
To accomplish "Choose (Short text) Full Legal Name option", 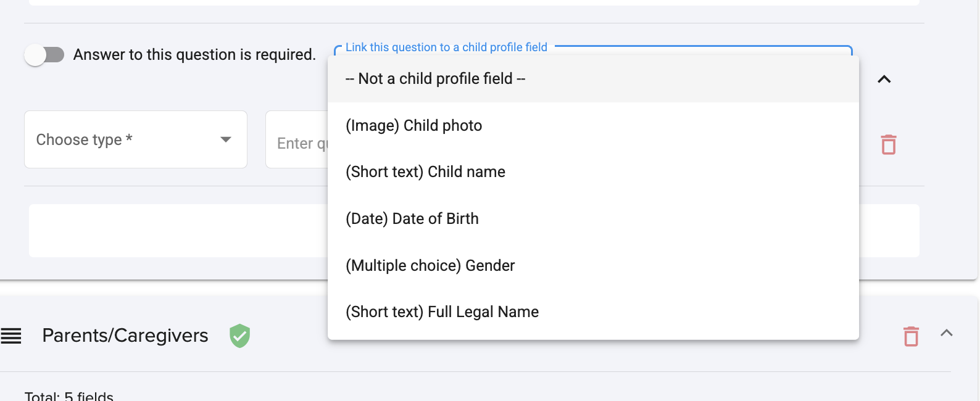I will coord(442,312).
